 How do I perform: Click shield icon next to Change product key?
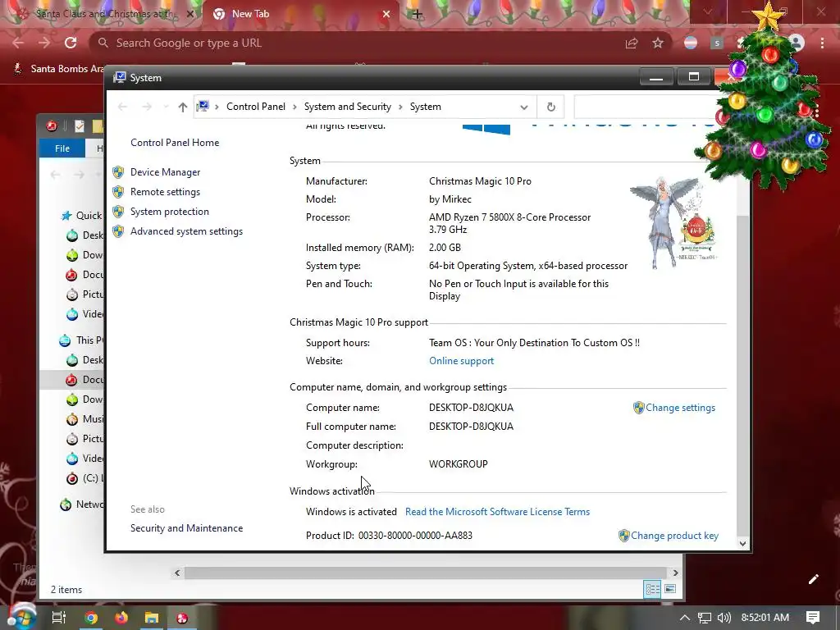[x=624, y=536]
